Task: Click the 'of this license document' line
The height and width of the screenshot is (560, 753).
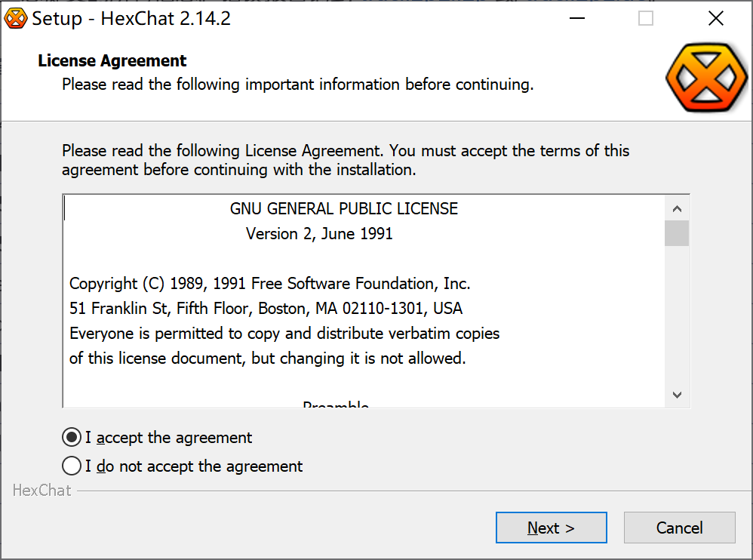Action: 267,358
